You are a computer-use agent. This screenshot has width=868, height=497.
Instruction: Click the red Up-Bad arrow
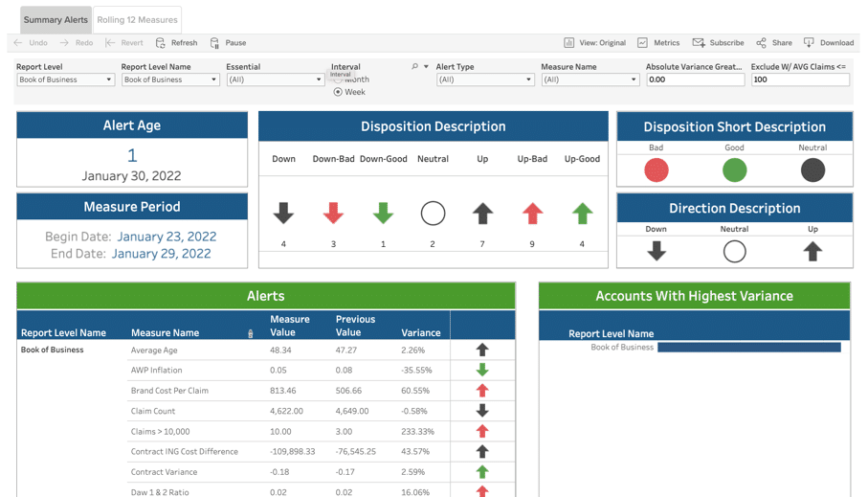532,214
